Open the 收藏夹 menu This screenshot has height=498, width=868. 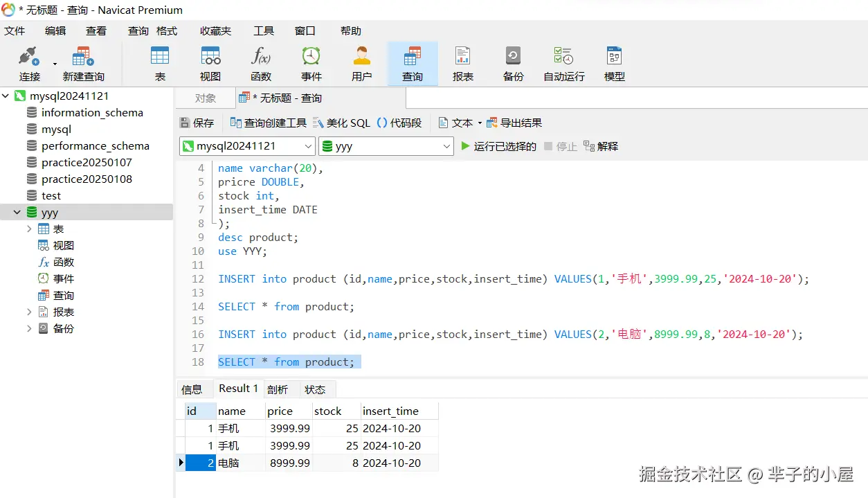[215, 30]
